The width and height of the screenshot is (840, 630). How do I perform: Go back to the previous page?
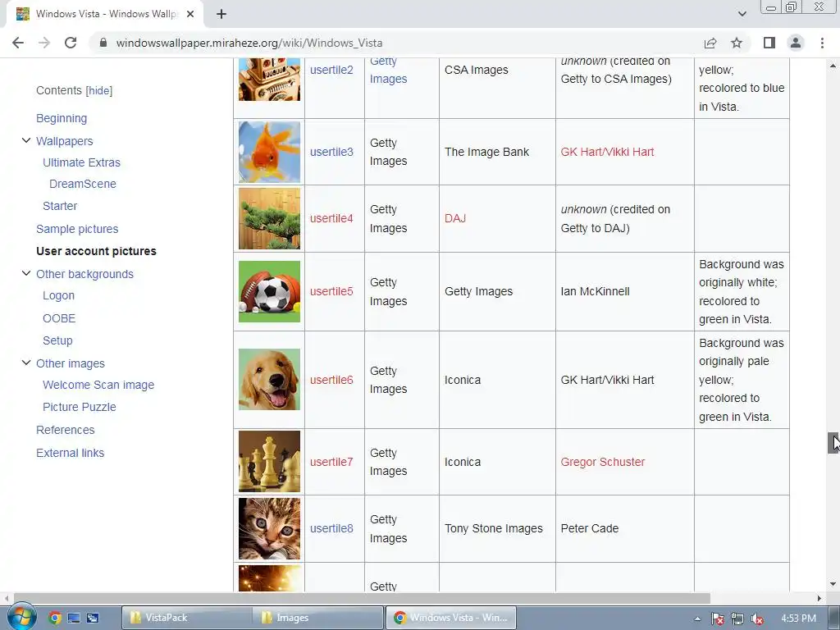point(18,43)
